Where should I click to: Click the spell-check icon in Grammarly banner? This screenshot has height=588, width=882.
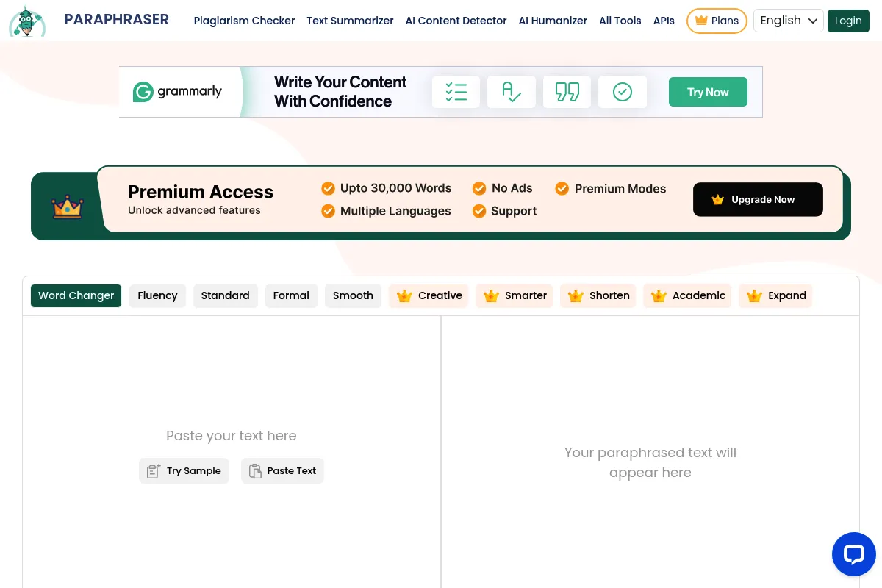click(512, 92)
